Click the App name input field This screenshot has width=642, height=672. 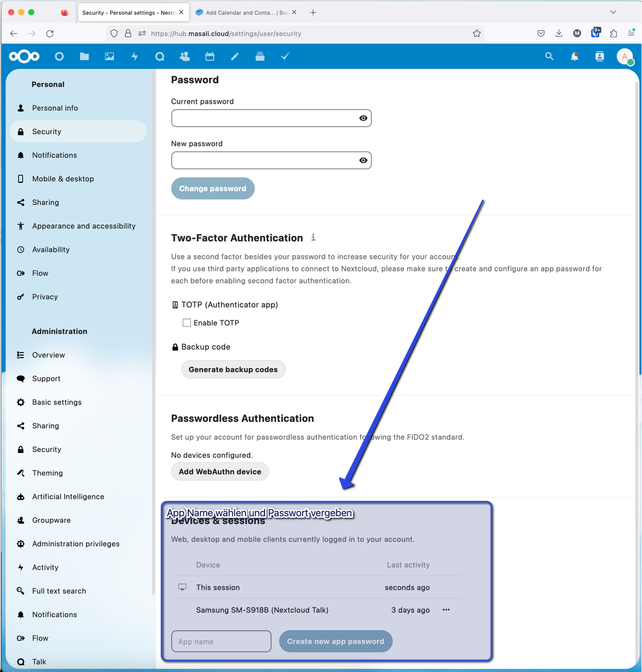click(x=221, y=641)
